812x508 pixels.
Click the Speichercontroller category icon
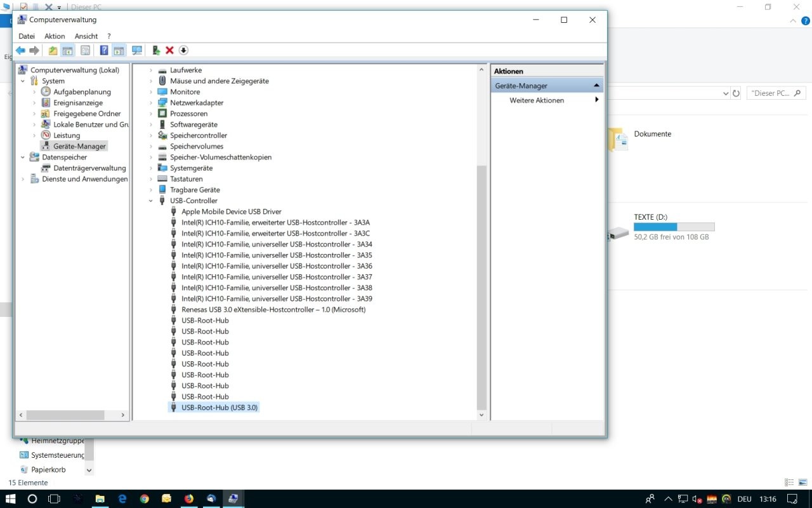coord(162,135)
